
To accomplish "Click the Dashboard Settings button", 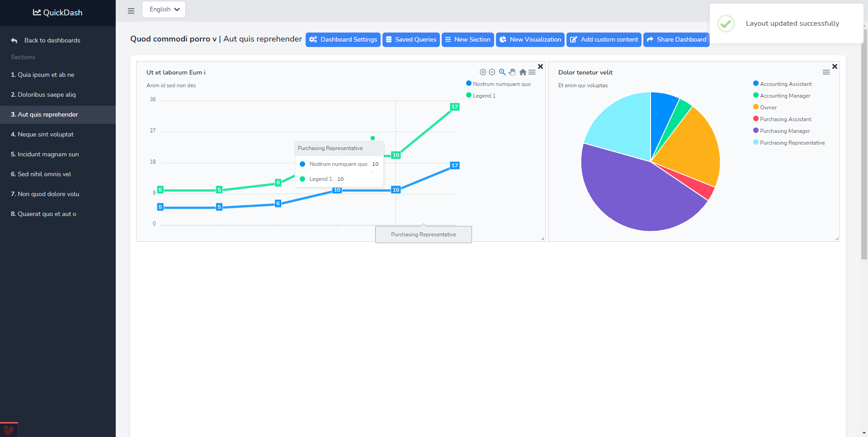I will tap(343, 40).
